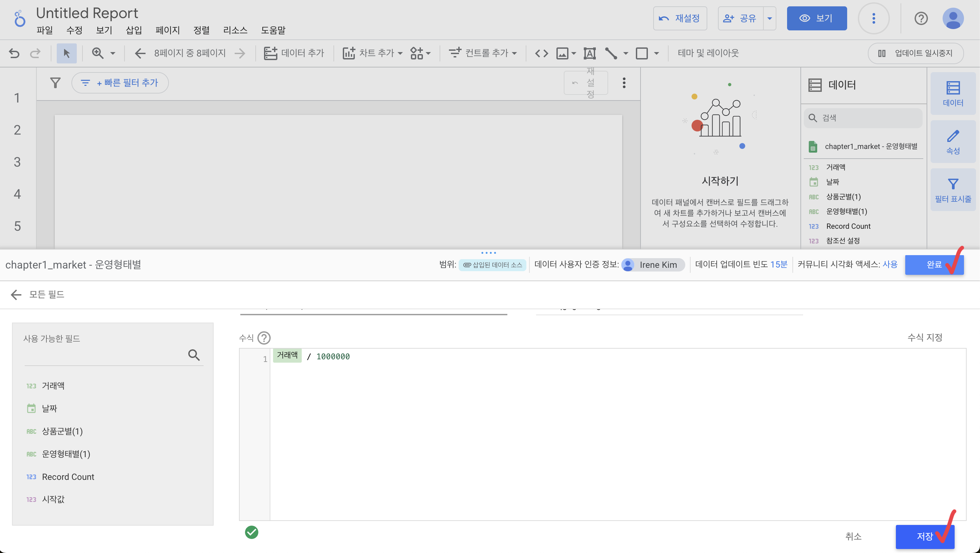Open the 삽입 (Insert) menu
This screenshot has height=553, width=980.
coord(134,30)
